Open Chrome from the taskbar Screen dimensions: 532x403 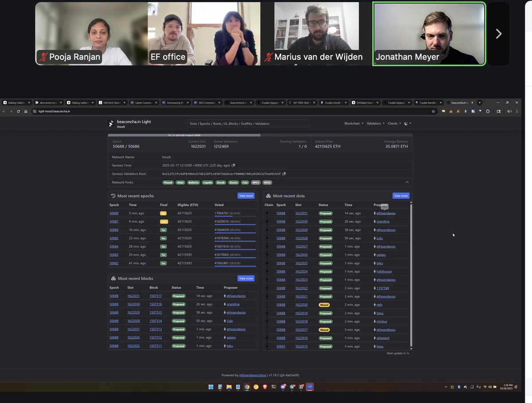[247, 387]
